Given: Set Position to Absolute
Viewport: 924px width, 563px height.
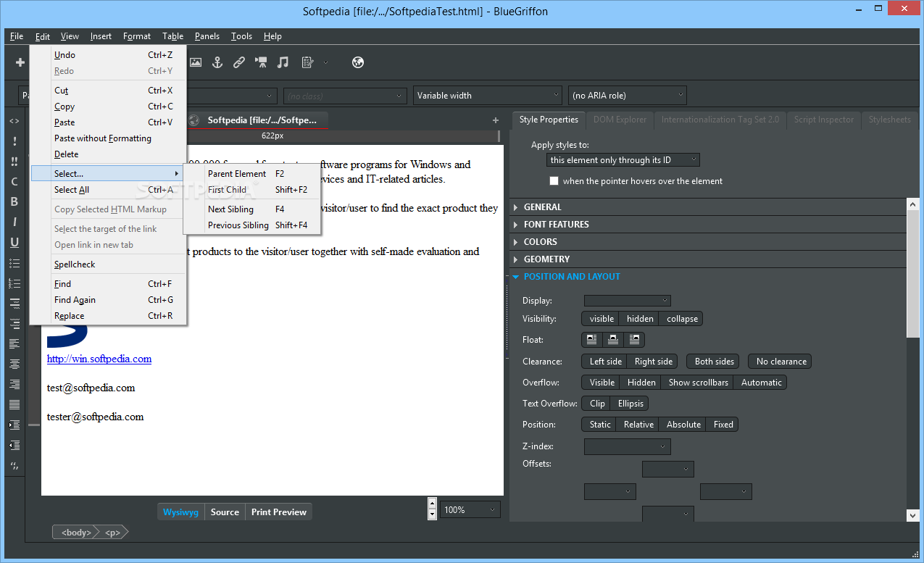Looking at the screenshot, I should point(683,425).
